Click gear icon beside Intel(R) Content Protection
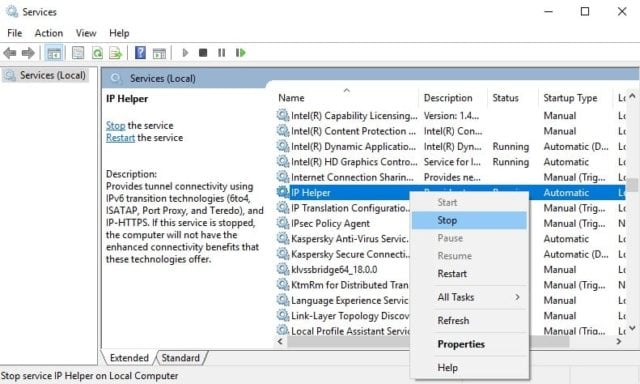640x384 pixels. [x=282, y=131]
